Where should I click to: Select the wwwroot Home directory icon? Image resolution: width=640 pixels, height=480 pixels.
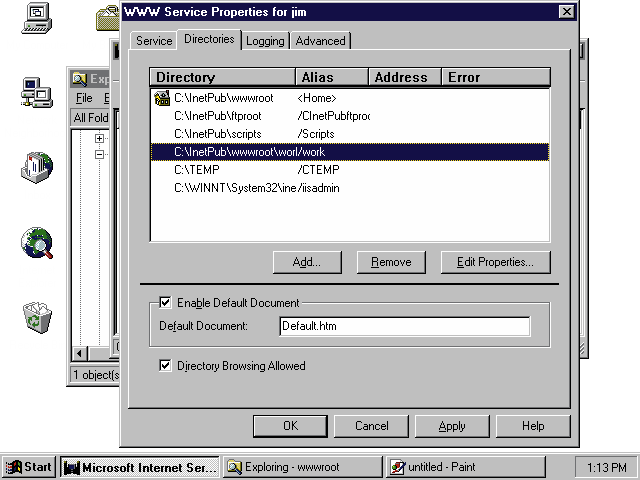(162, 98)
